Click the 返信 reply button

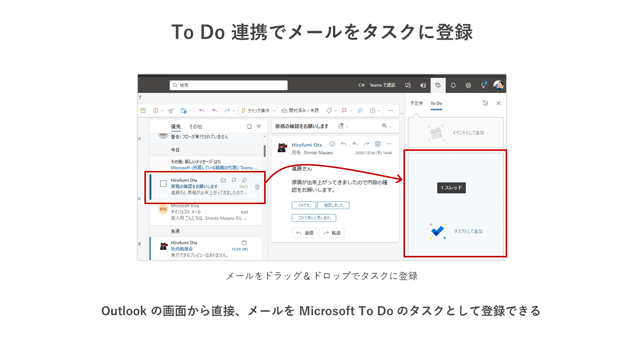tap(304, 233)
